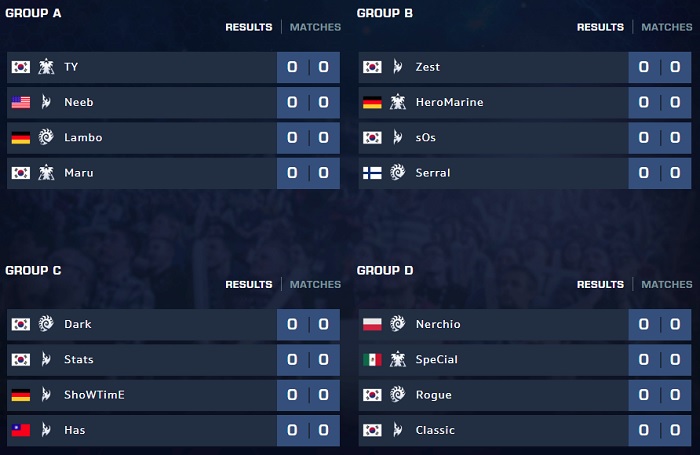
Task: Click the Taiwan flag next to Has
Action: [20, 430]
